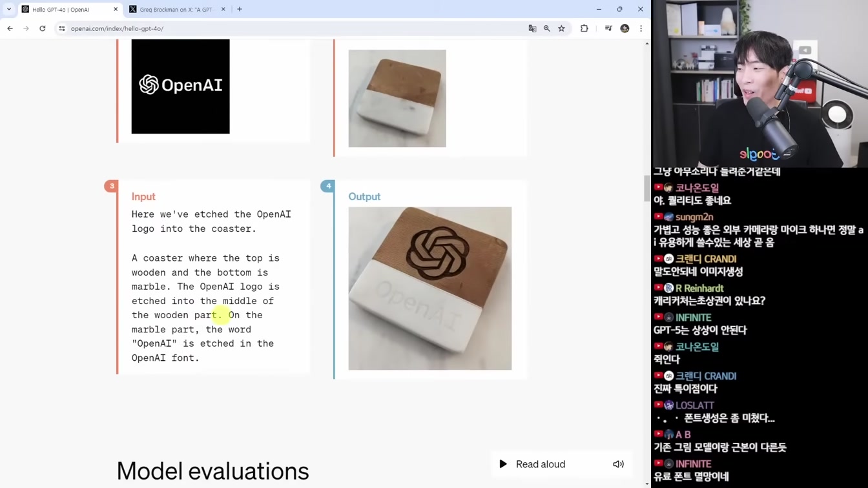Open the etched coaster output image
Viewport: 868px width, 488px height.
pos(430,289)
